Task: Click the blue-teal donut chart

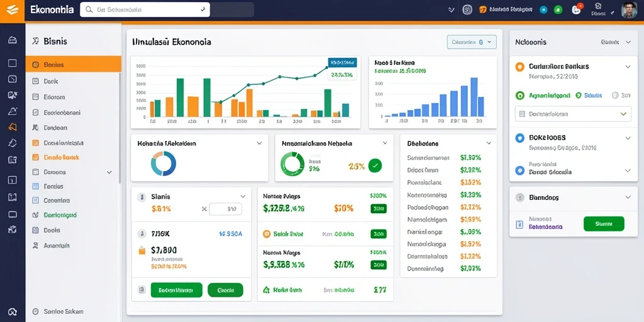Action: pyautogui.click(x=164, y=164)
